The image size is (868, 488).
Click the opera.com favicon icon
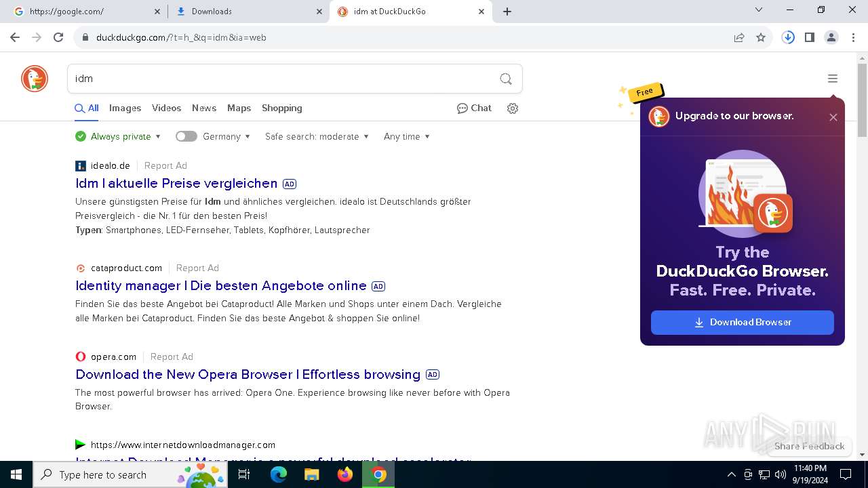pos(81,357)
